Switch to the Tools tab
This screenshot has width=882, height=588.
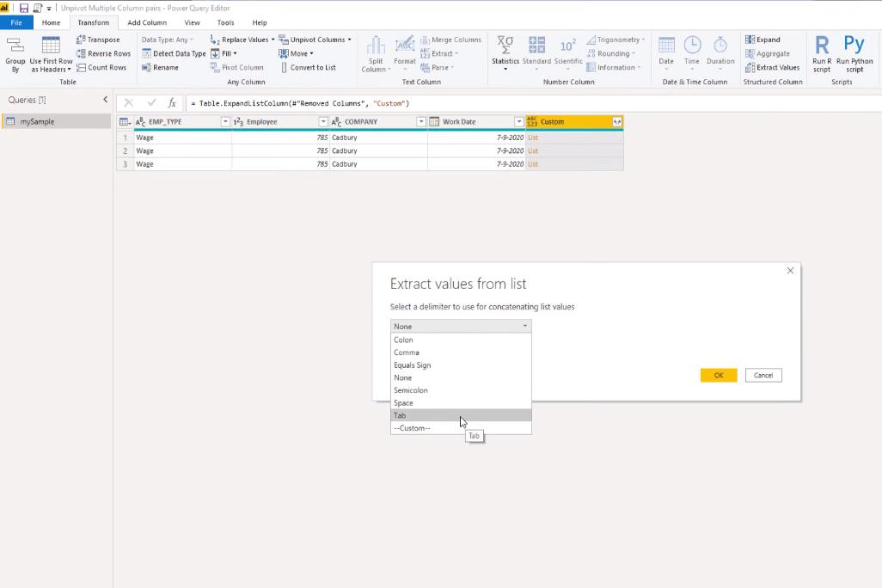pos(225,22)
